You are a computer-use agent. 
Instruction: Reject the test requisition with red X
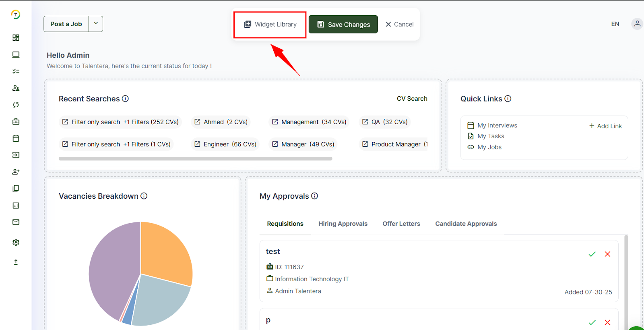pos(607,254)
